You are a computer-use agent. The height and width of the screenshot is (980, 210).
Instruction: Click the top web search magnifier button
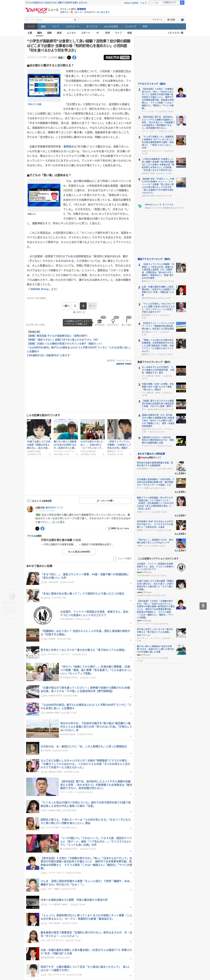click(x=182, y=3)
